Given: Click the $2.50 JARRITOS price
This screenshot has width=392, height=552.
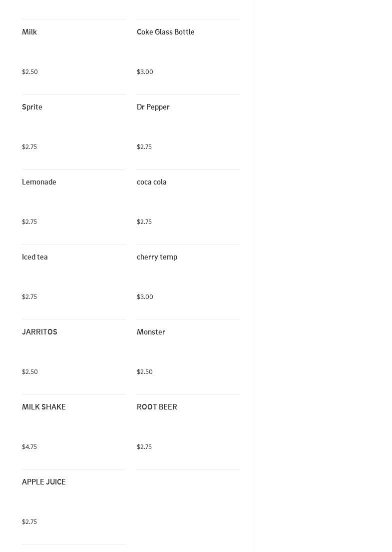Looking at the screenshot, I should point(30,372).
